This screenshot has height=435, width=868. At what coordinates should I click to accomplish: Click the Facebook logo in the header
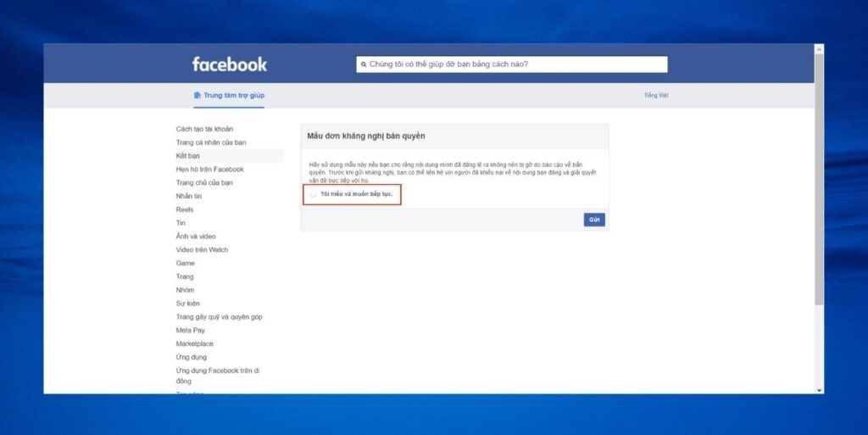(229, 64)
